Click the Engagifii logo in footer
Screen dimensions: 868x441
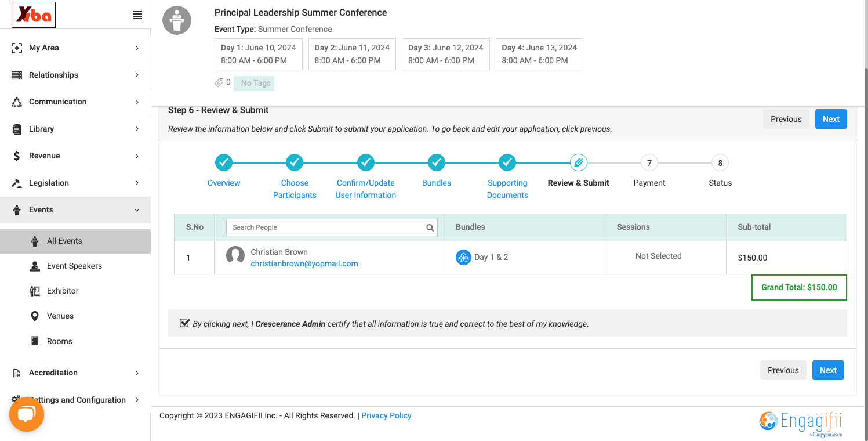(x=801, y=423)
